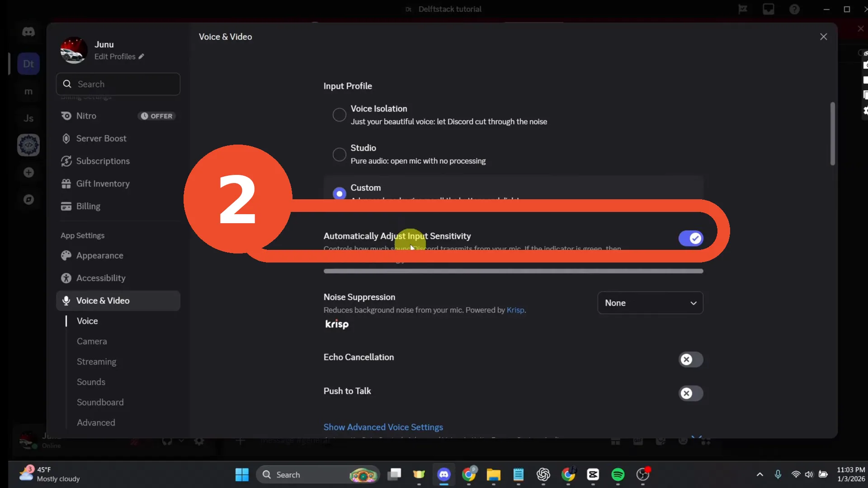Open the explore servers compass icon
Image resolution: width=868 pixels, height=488 pixels.
pos(28,199)
